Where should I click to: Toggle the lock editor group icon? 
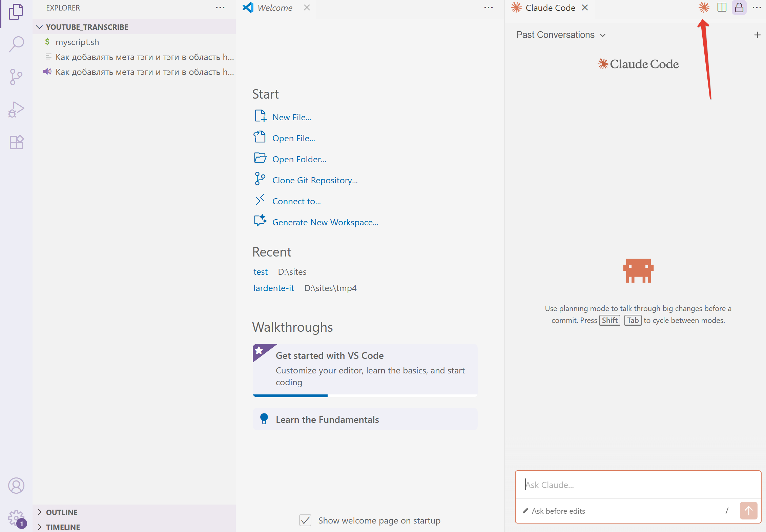click(739, 7)
